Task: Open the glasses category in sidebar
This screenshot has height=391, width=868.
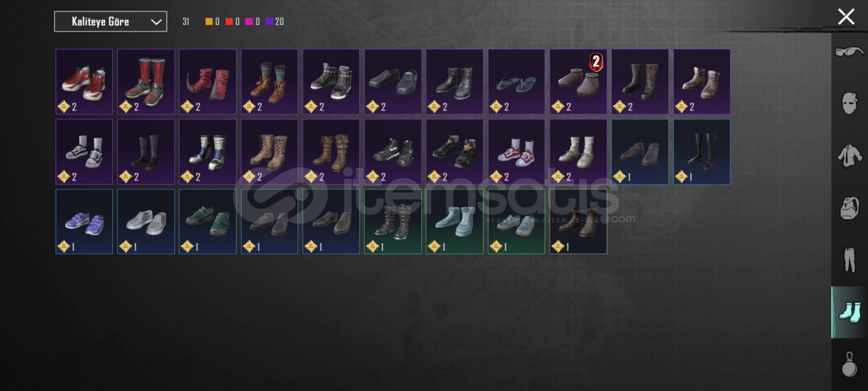Action: pyautogui.click(x=849, y=52)
